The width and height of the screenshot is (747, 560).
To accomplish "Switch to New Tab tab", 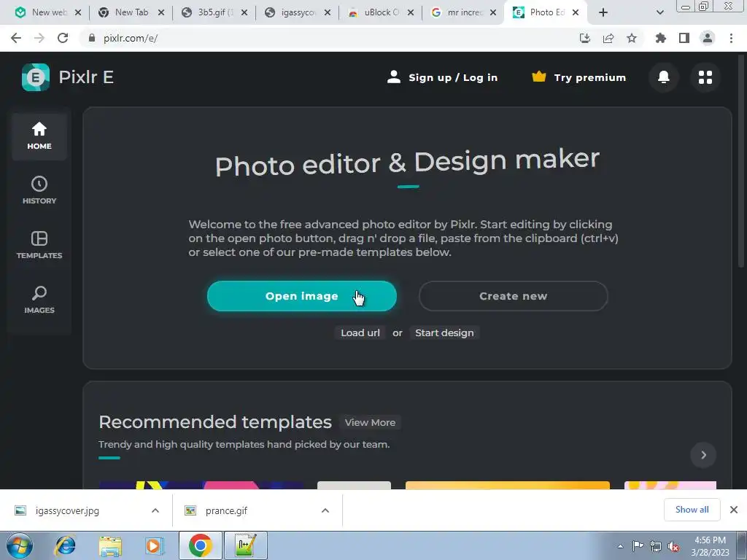I will [125, 12].
